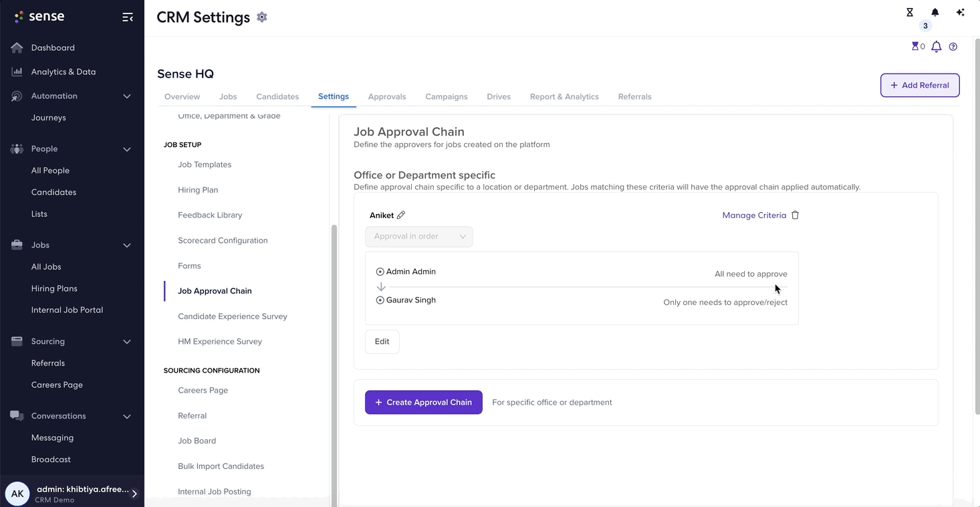Image resolution: width=980 pixels, height=507 pixels.
Task: Select Forms in settings menu
Action: [x=189, y=266]
